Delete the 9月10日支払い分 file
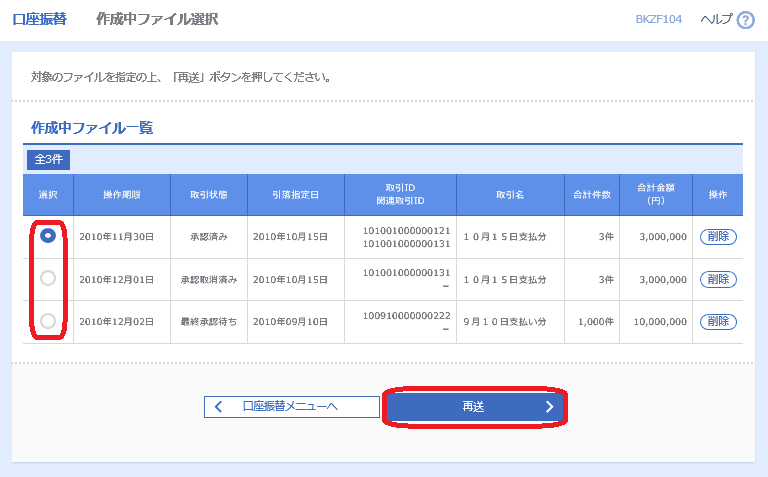The height and width of the screenshot is (477, 768). [718, 321]
